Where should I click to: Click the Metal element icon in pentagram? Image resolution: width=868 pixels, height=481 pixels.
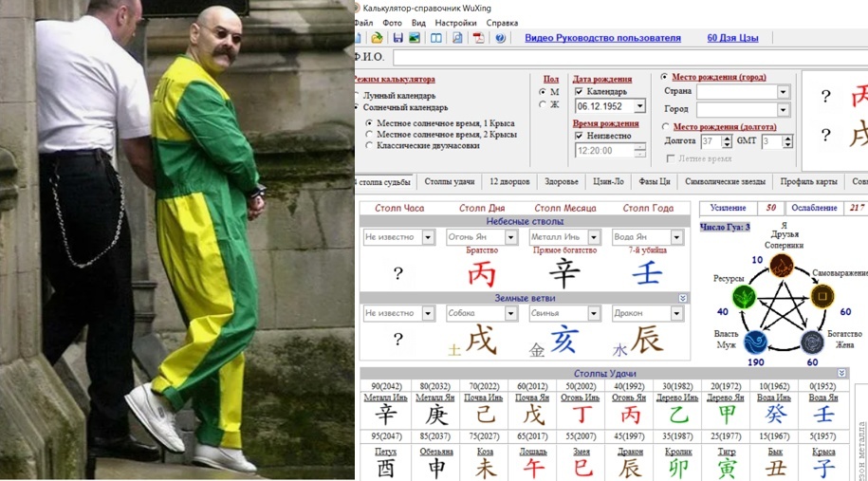click(x=812, y=342)
